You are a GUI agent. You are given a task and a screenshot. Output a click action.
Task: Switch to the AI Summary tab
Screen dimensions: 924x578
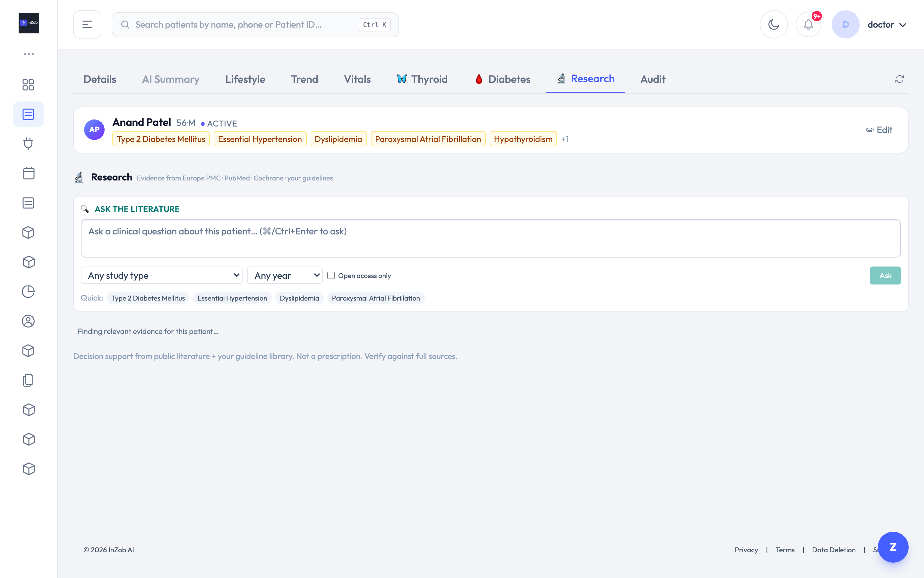(x=171, y=79)
